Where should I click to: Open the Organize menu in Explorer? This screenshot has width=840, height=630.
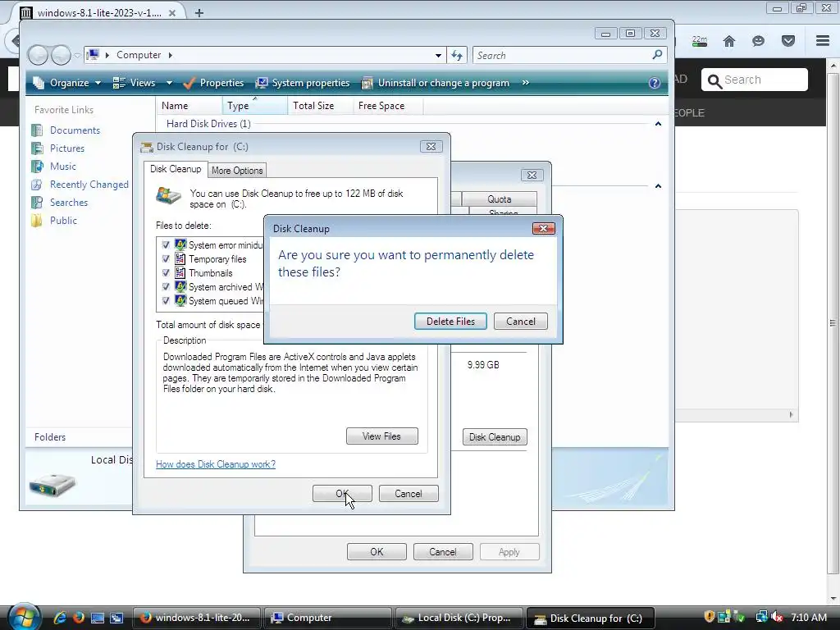tap(66, 83)
